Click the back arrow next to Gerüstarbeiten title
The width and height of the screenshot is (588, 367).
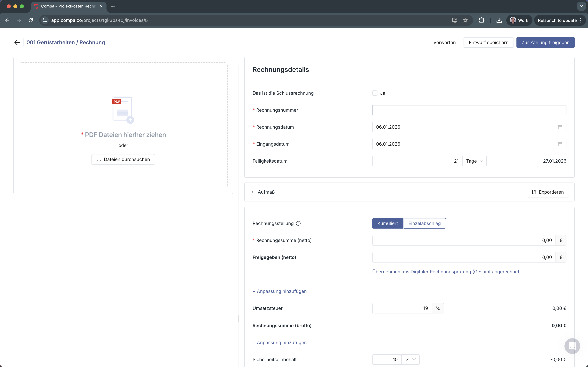point(17,42)
